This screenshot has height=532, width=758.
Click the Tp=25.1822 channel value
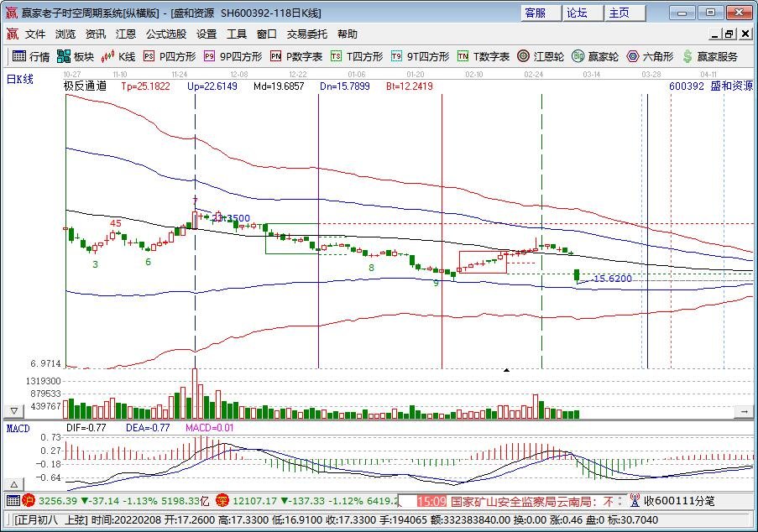pos(145,86)
